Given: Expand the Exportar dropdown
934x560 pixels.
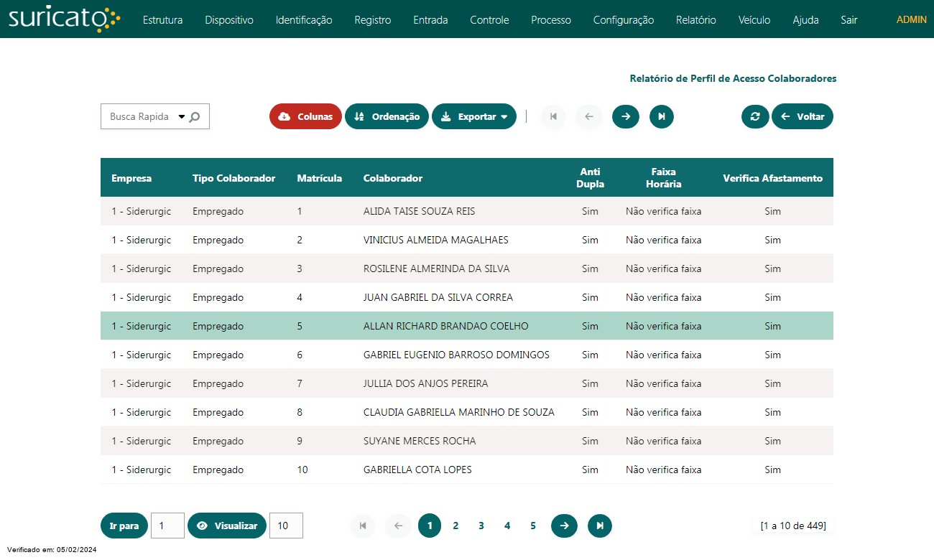Looking at the screenshot, I should [x=474, y=116].
